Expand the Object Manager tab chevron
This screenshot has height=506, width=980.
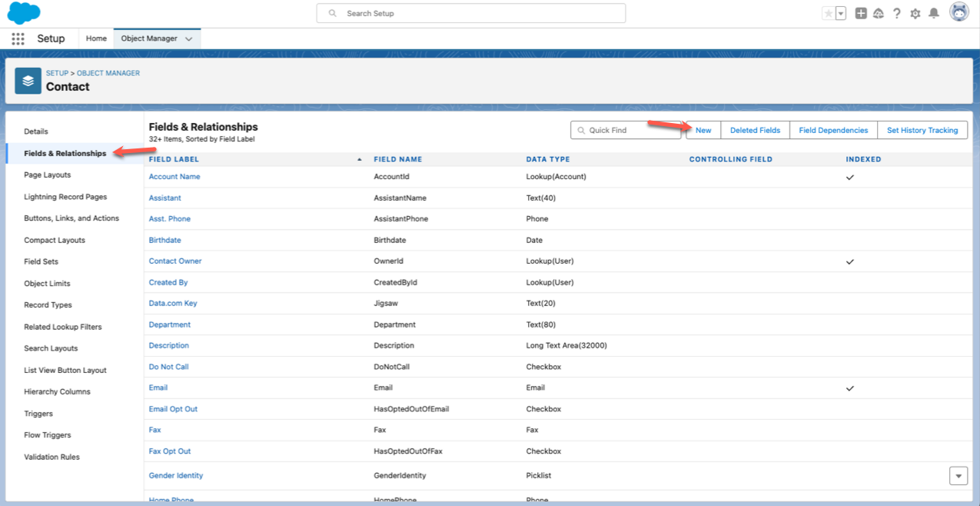coord(189,38)
